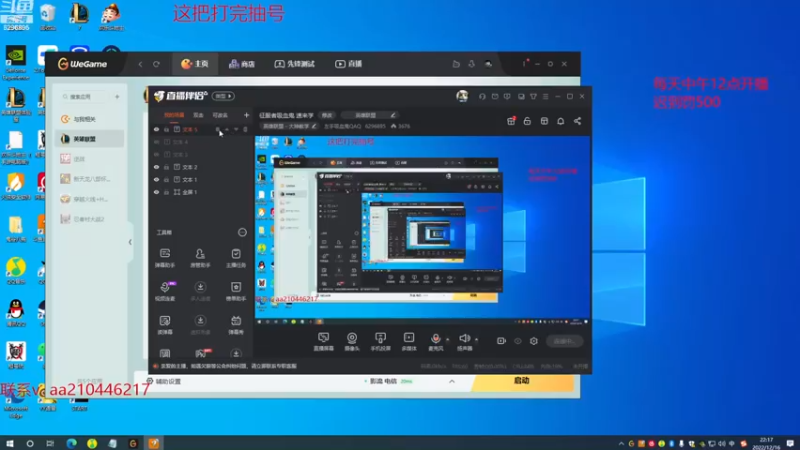The width and height of the screenshot is (800, 450).
Task: Click the 修改 edit title button
Action: pos(327,115)
